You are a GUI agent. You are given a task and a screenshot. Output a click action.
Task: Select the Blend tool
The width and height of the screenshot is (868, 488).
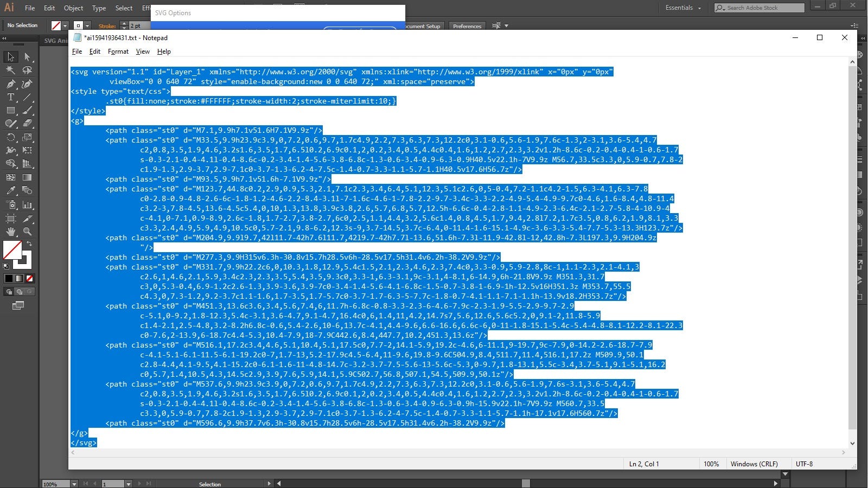27,191
